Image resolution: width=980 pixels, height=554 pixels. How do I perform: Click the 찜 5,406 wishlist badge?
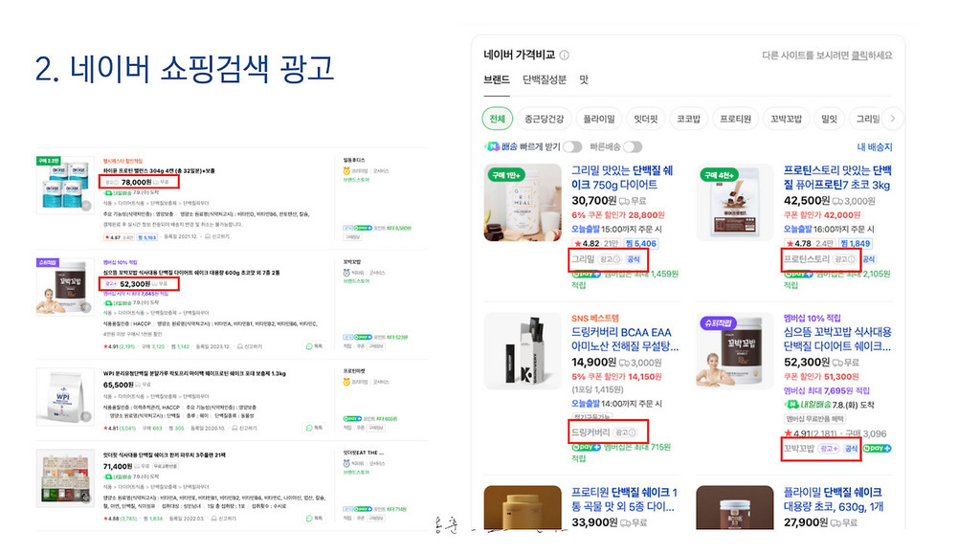640,244
